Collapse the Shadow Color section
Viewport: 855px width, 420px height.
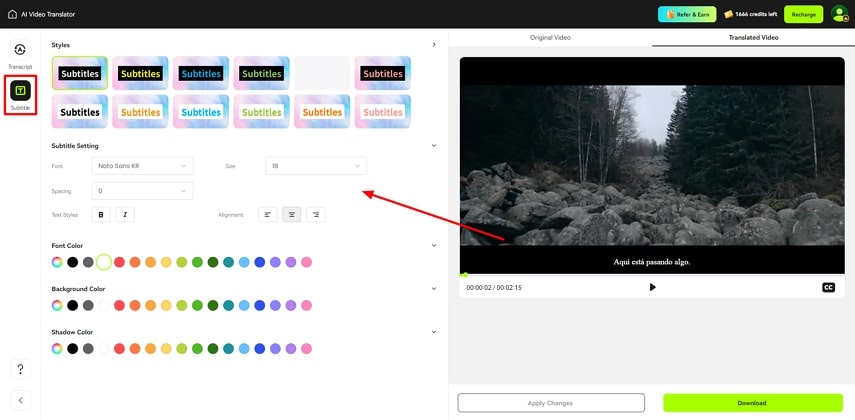coord(434,332)
